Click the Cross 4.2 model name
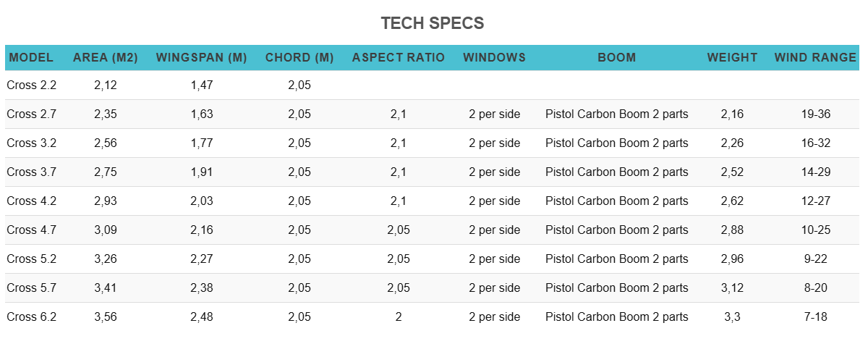This screenshot has height=344, width=868. click(32, 201)
